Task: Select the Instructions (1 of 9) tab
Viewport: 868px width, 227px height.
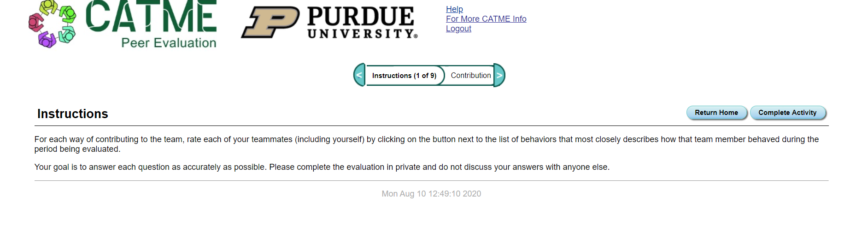Action: [404, 76]
